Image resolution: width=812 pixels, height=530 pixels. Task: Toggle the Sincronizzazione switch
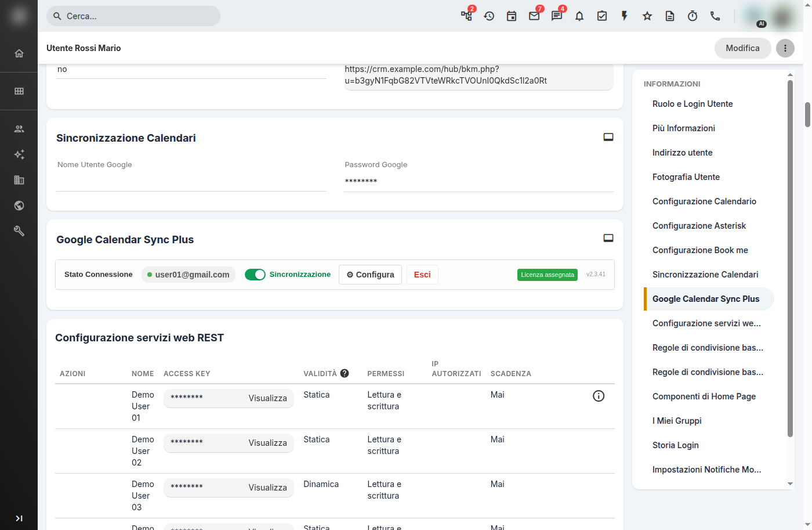(x=255, y=275)
